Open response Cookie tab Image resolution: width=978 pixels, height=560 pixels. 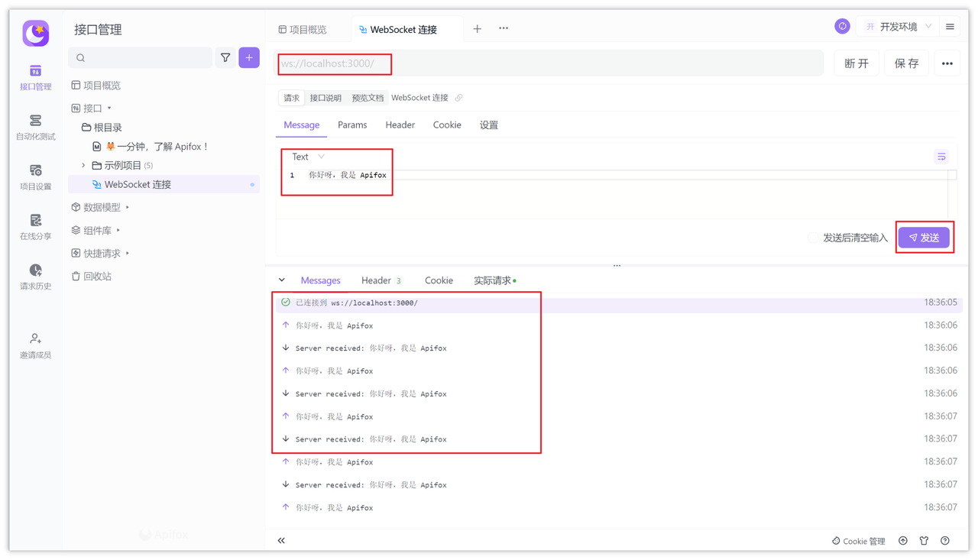tap(439, 280)
